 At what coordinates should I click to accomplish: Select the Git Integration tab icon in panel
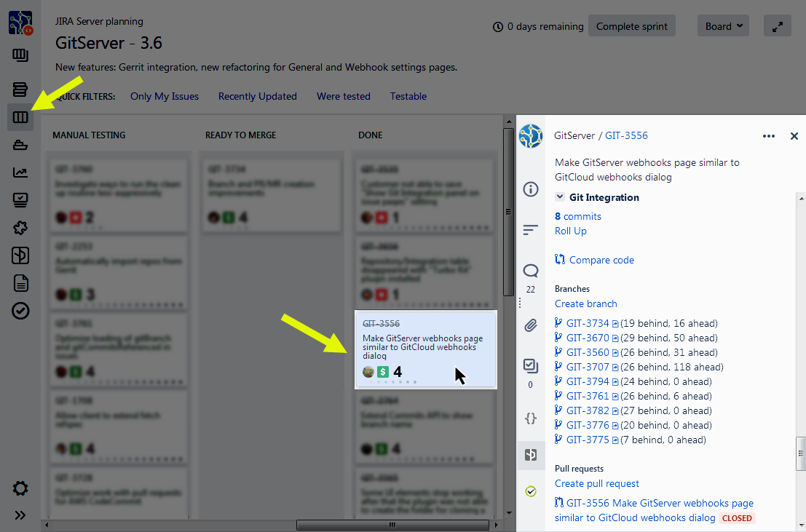coord(531,455)
